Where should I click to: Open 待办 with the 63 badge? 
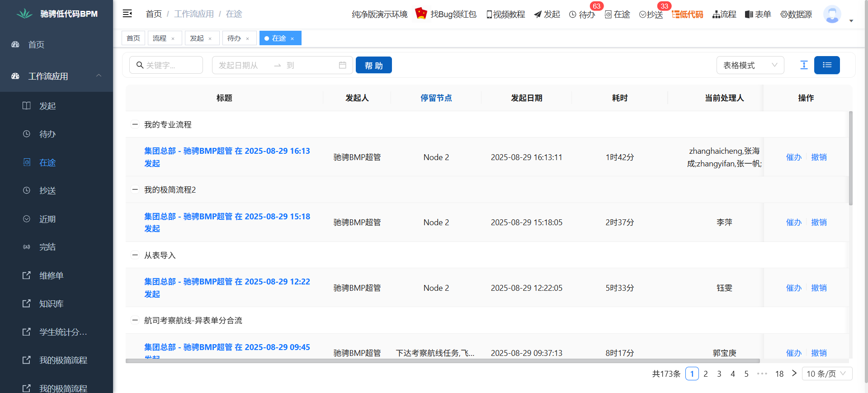582,14
